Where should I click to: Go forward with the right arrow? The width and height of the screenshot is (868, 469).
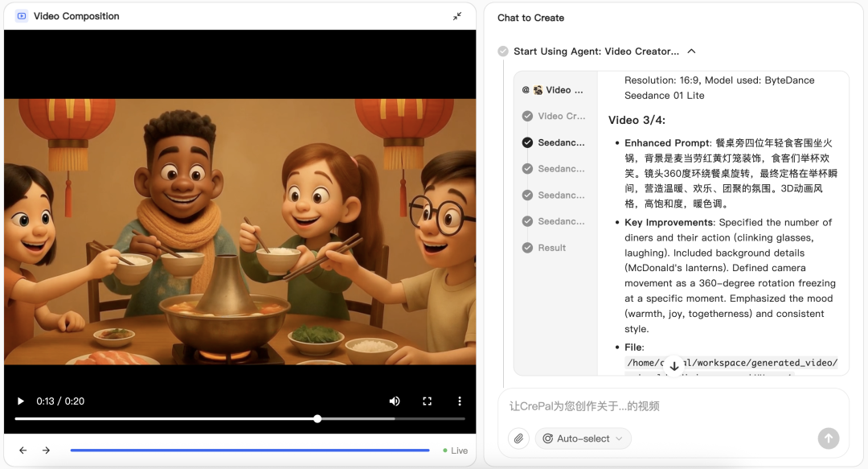pyautogui.click(x=46, y=450)
